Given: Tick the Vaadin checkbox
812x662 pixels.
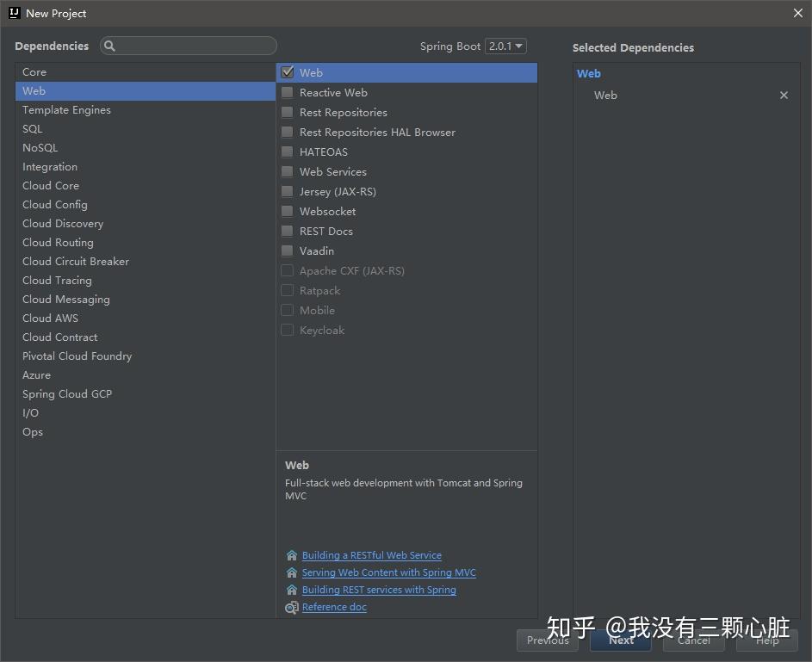Looking at the screenshot, I should (x=288, y=251).
